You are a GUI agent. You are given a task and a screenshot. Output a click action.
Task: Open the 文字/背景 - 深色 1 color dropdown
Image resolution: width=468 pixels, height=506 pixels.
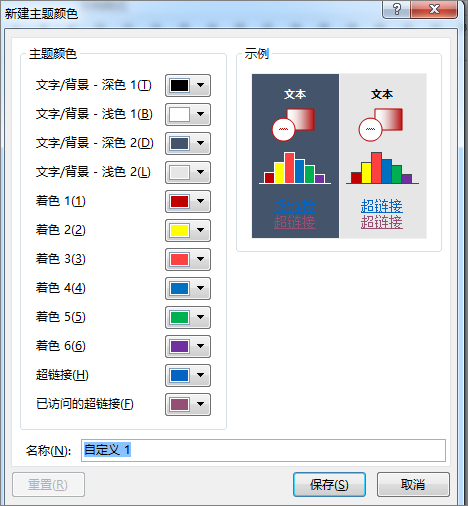click(x=188, y=85)
